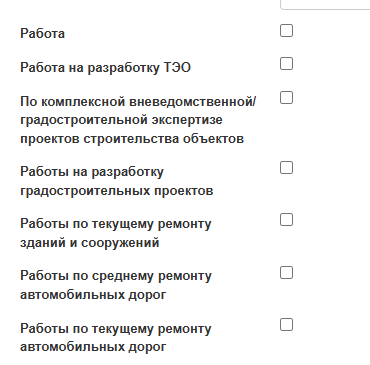The height and width of the screenshot is (365, 370).
Task: Click the По комплексной вневедомственной/ text line
Action: (138, 101)
